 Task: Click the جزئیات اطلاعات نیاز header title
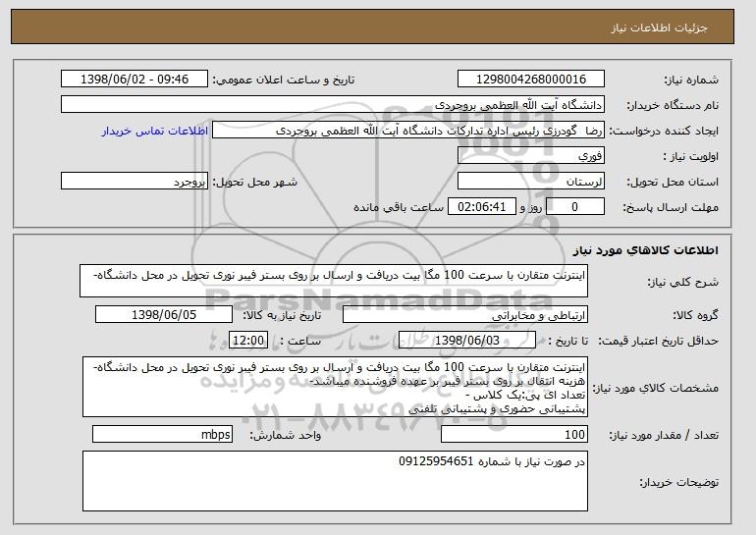659,27
